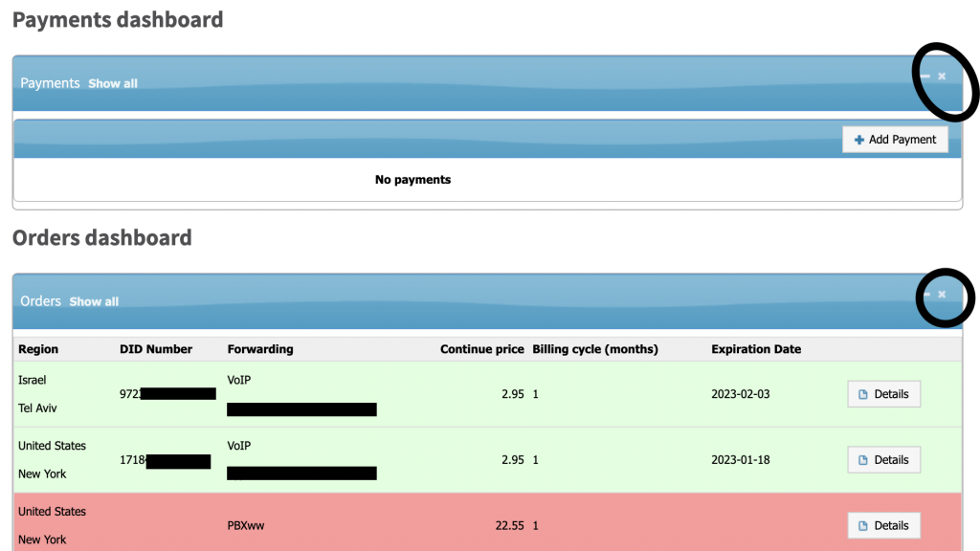The height and width of the screenshot is (551, 980).
Task: Close the Orders panel with the x icon
Action: tap(942, 295)
